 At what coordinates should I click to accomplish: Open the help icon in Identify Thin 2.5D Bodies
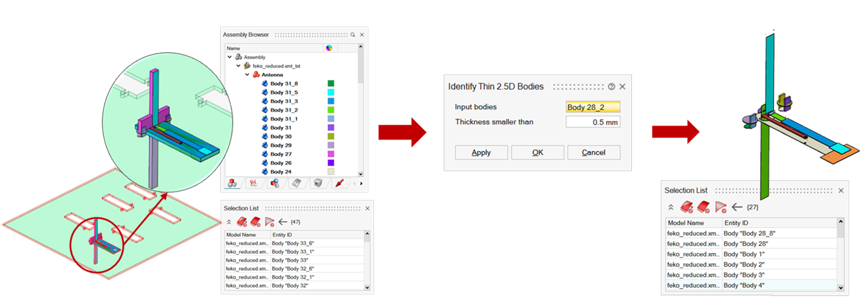(x=611, y=87)
